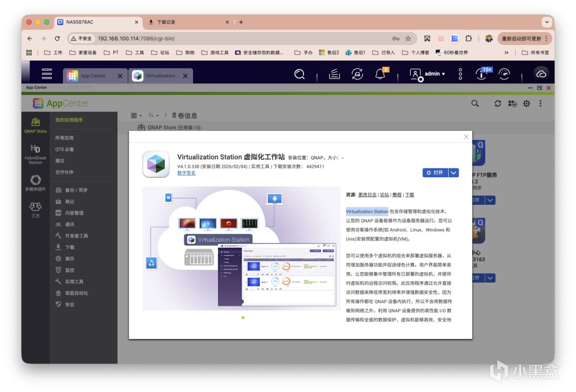Select 备份 / 同步 category
576x392 pixels.
pos(72,190)
